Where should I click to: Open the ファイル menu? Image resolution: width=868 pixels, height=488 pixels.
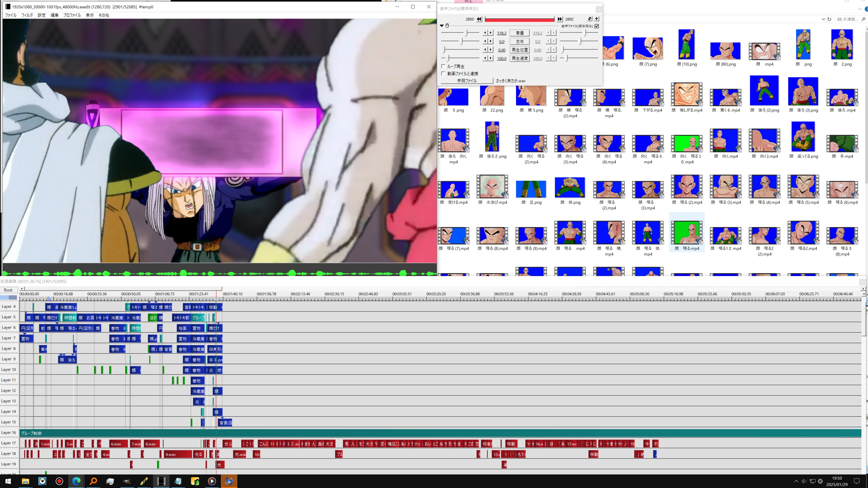tap(11, 15)
